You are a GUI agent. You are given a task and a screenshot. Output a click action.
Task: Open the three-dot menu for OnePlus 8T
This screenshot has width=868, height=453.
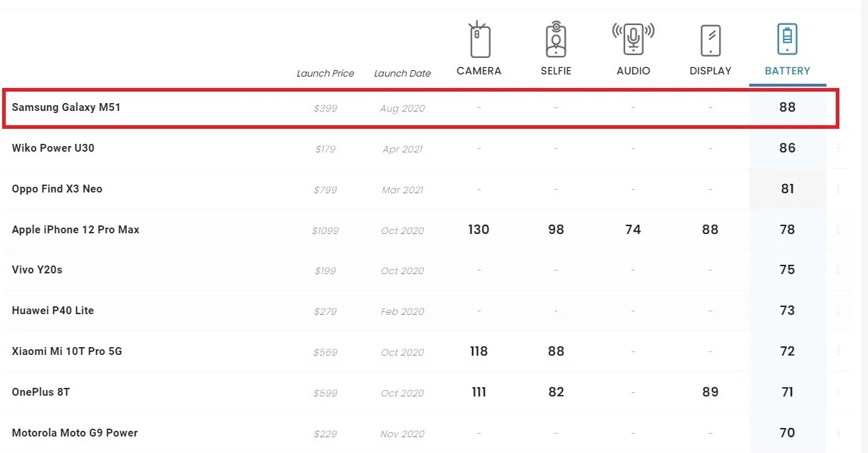click(838, 392)
